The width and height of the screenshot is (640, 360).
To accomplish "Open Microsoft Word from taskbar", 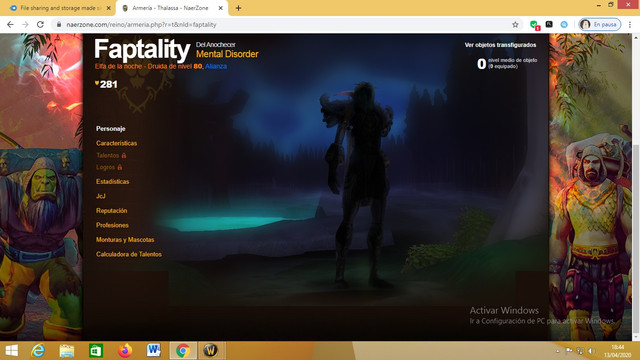I will coord(154,351).
